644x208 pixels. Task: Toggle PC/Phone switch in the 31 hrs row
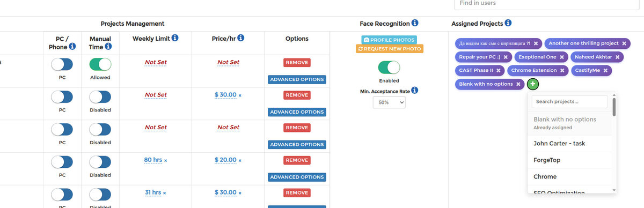pos(62,195)
